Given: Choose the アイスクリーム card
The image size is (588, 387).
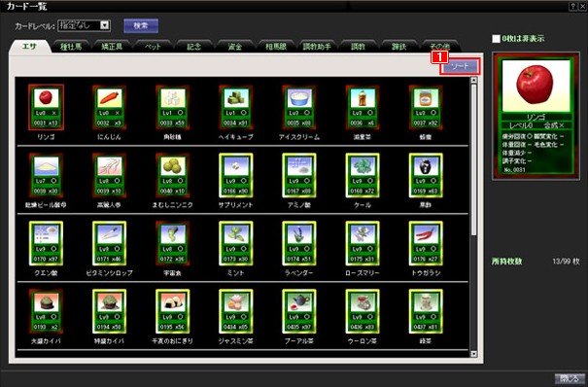Looking at the screenshot, I should [x=299, y=107].
